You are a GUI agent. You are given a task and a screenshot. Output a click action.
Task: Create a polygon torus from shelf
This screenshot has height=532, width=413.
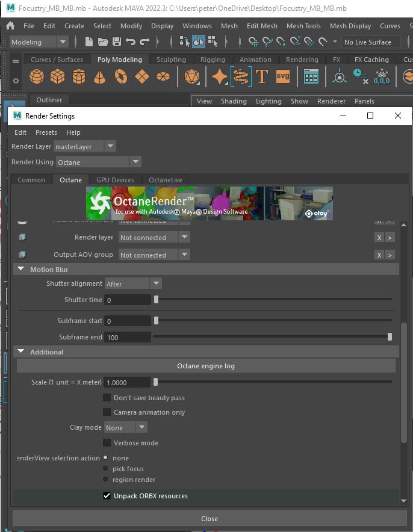pyautogui.click(x=121, y=76)
